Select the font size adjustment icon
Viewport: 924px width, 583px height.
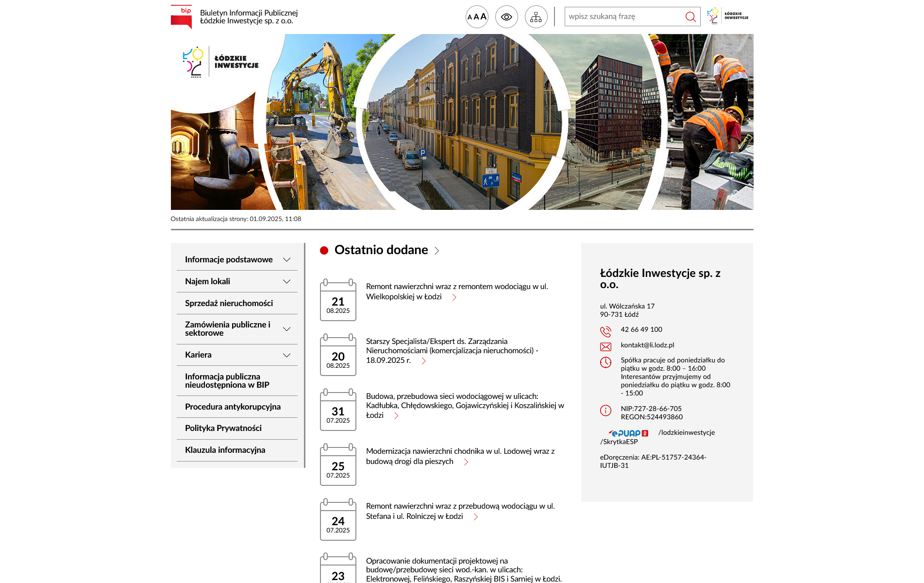point(476,17)
